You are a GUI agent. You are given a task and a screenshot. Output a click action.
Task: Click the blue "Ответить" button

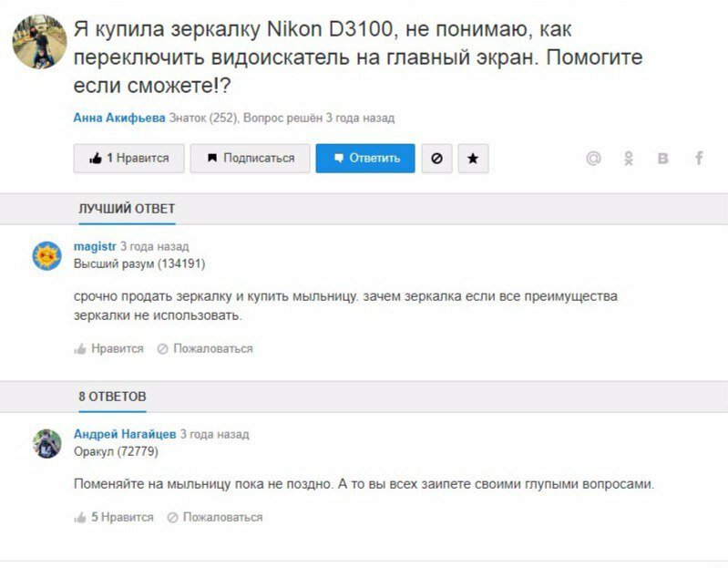[365, 159]
